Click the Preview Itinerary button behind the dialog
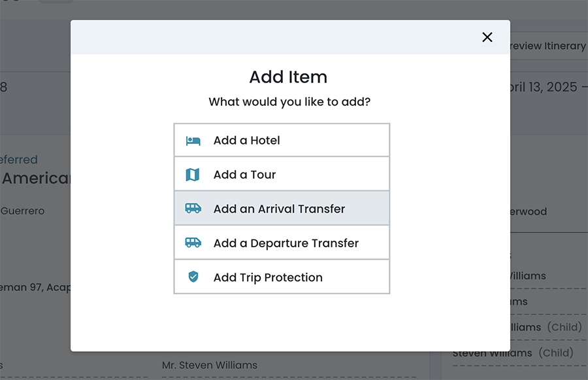This screenshot has width=588, height=380. 547,46
